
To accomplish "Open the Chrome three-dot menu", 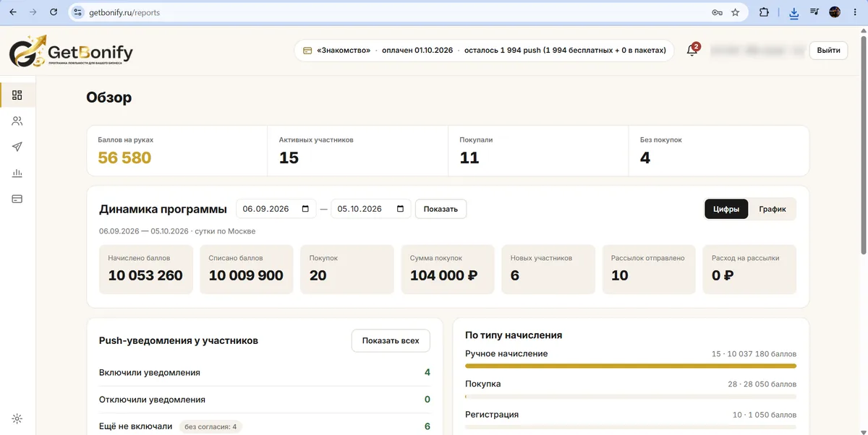I will (x=855, y=12).
